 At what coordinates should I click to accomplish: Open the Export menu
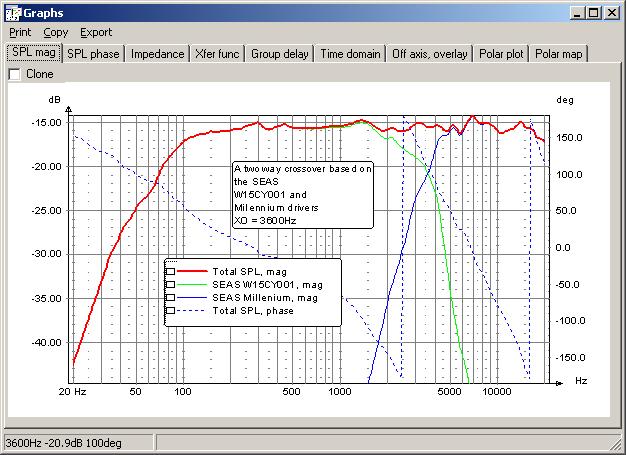point(96,32)
